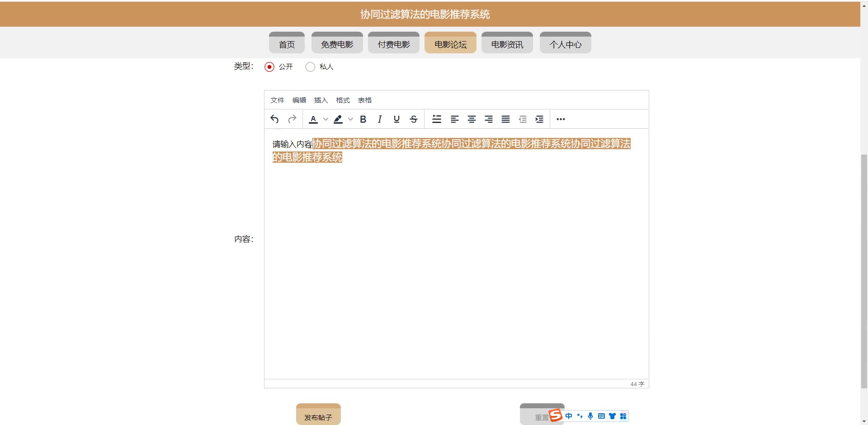
Task: Toggle underline formatting
Action: tap(396, 119)
